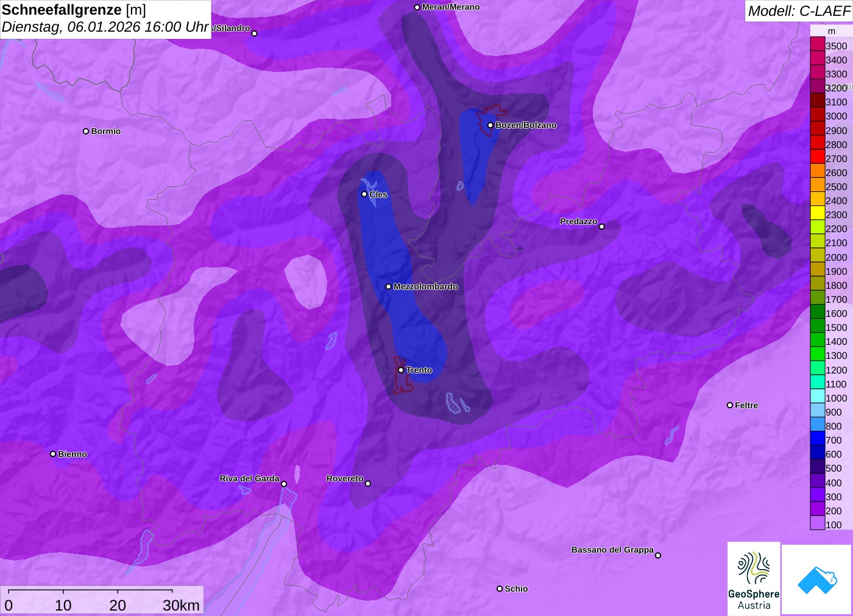Click the Rovereto city marker
Screen dimensions: 853x616
368,484
